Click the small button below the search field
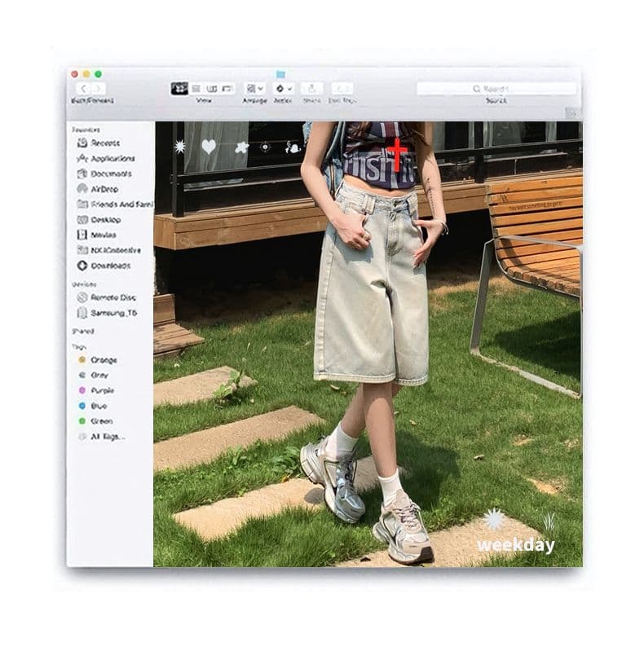Screen dimensions: 644x651 coord(572,113)
